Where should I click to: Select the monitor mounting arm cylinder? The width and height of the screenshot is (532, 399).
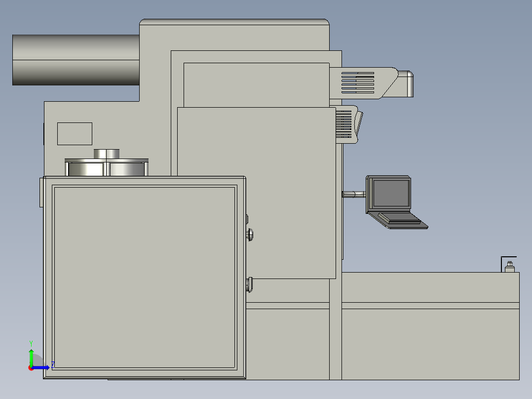click(x=354, y=194)
